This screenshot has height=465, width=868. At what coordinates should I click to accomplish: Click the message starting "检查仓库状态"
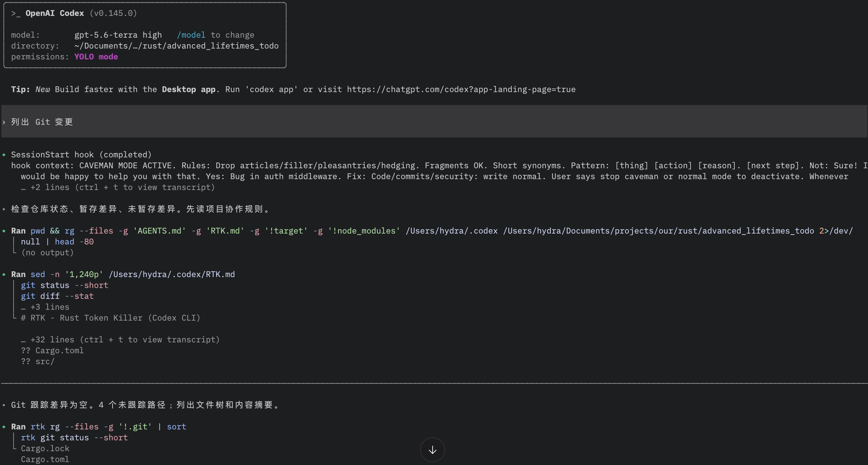coord(140,209)
